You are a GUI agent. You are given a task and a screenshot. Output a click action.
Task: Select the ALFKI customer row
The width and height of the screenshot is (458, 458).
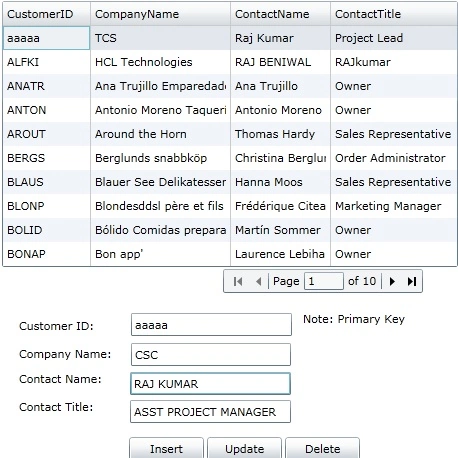point(230,62)
